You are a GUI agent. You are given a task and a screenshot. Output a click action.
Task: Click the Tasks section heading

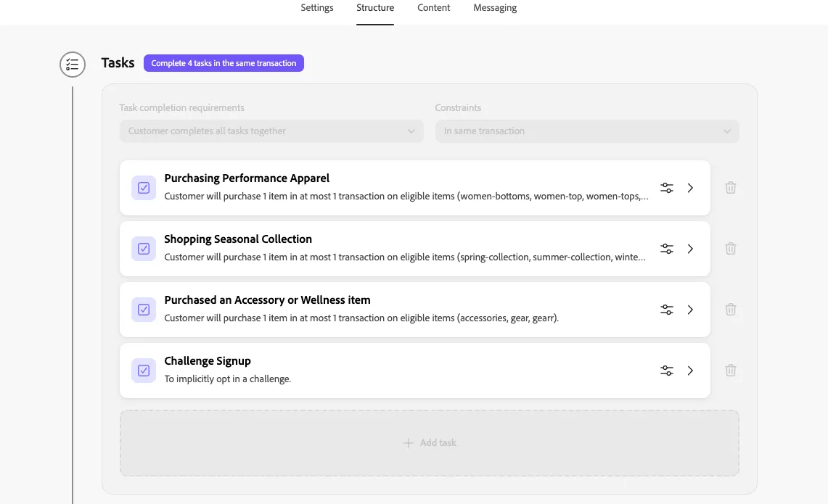click(x=118, y=63)
